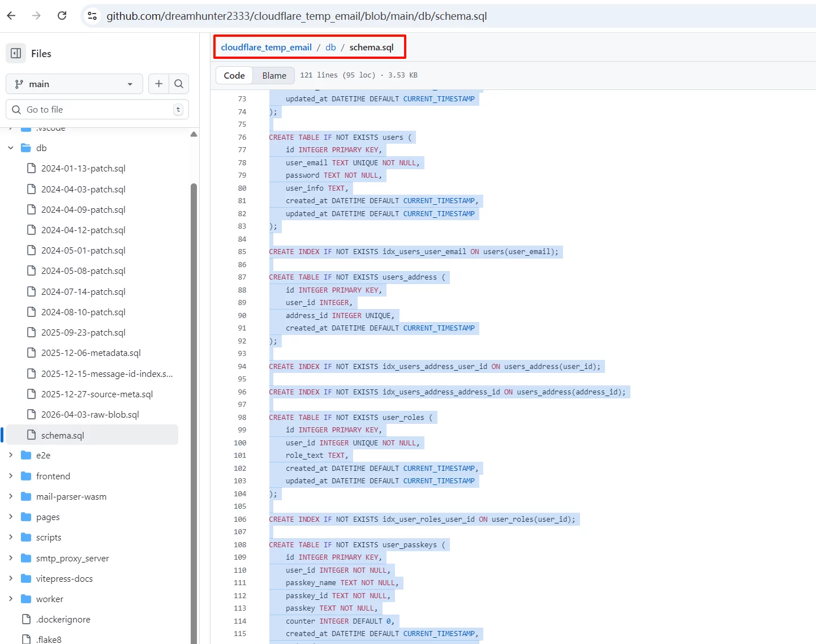Image resolution: width=816 pixels, height=644 pixels.
Task: Click the browser forward arrow
Action: pyautogui.click(x=37, y=16)
